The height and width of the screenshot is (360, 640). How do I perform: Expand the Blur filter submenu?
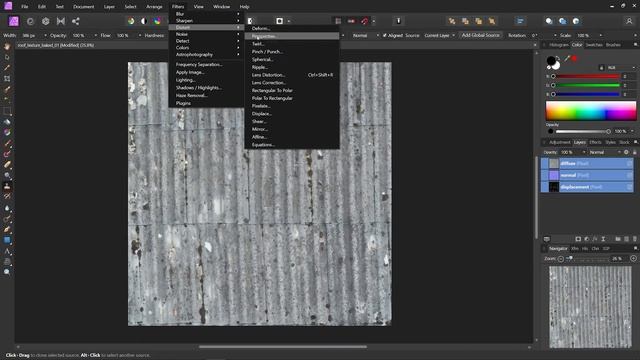pos(207,14)
